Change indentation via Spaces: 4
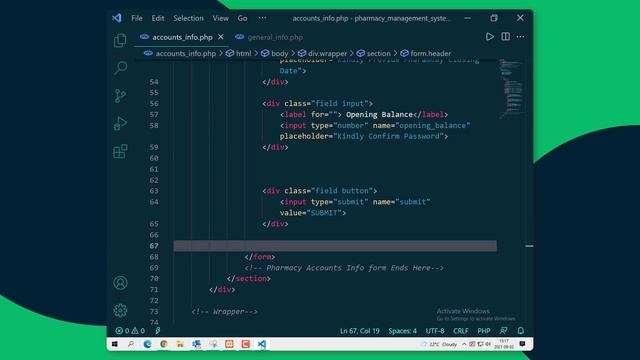The height and width of the screenshot is (360, 640). [402, 331]
